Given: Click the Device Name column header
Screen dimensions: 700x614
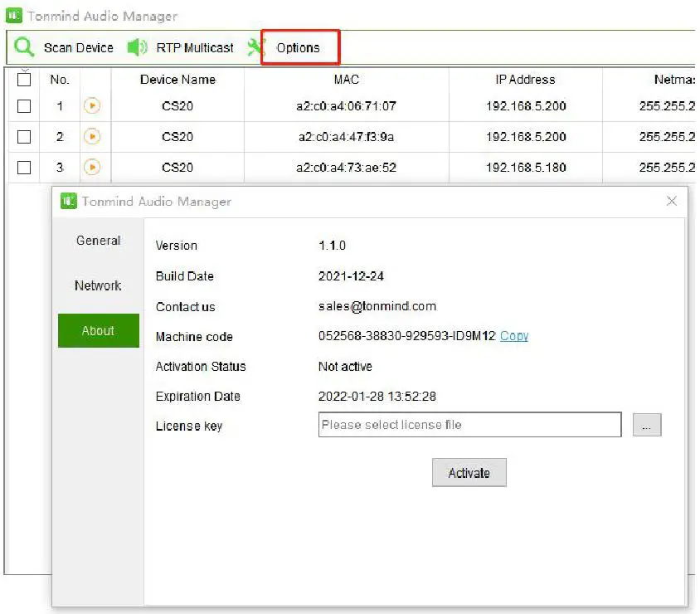Looking at the screenshot, I should [177, 80].
